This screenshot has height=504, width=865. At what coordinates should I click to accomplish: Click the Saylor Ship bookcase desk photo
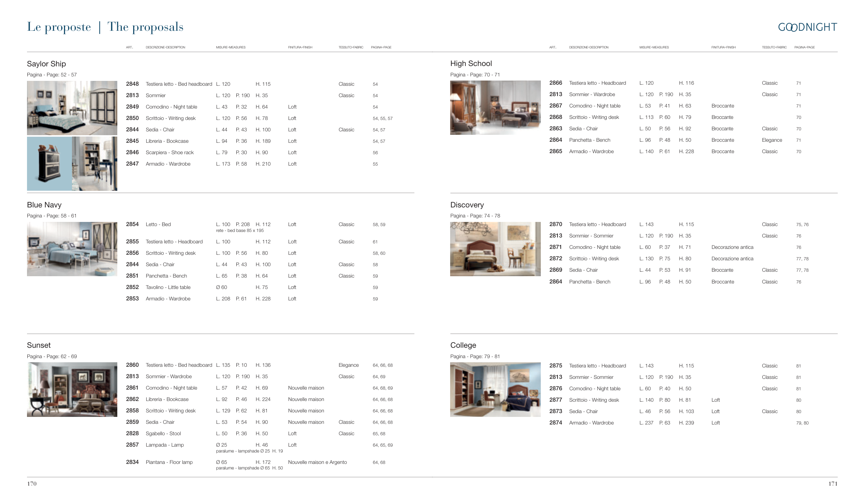pos(94,164)
